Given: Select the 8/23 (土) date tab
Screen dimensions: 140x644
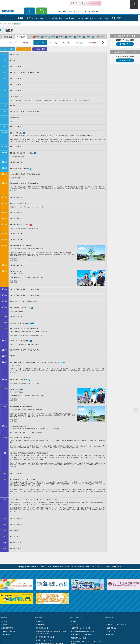Looking at the screenshot, I should click(80, 43).
